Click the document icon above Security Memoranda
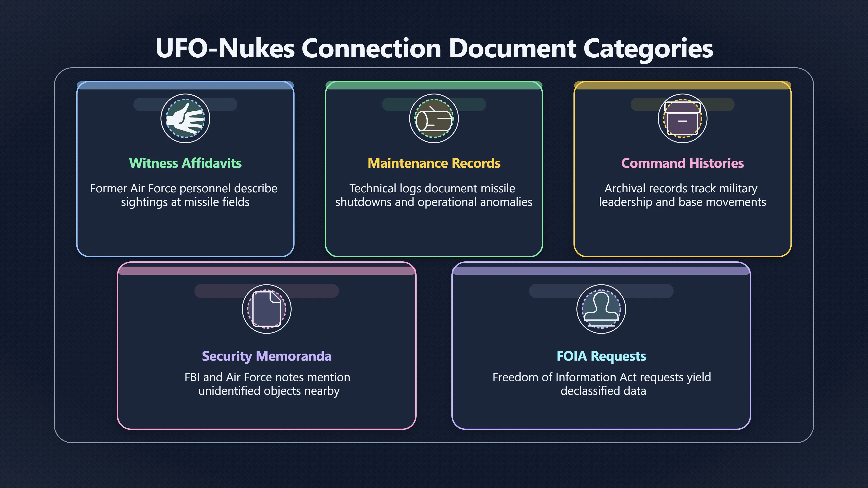868x488 pixels. click(267, 309)
